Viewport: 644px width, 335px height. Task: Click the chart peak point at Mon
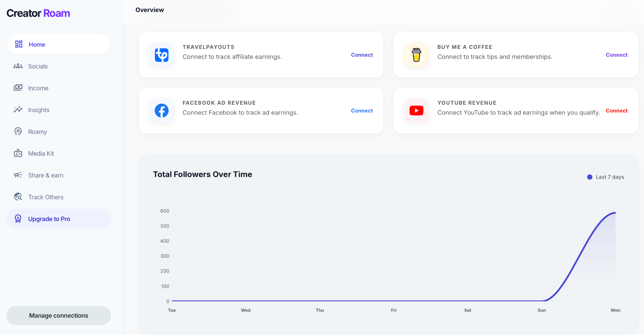(x=615, y=213)
